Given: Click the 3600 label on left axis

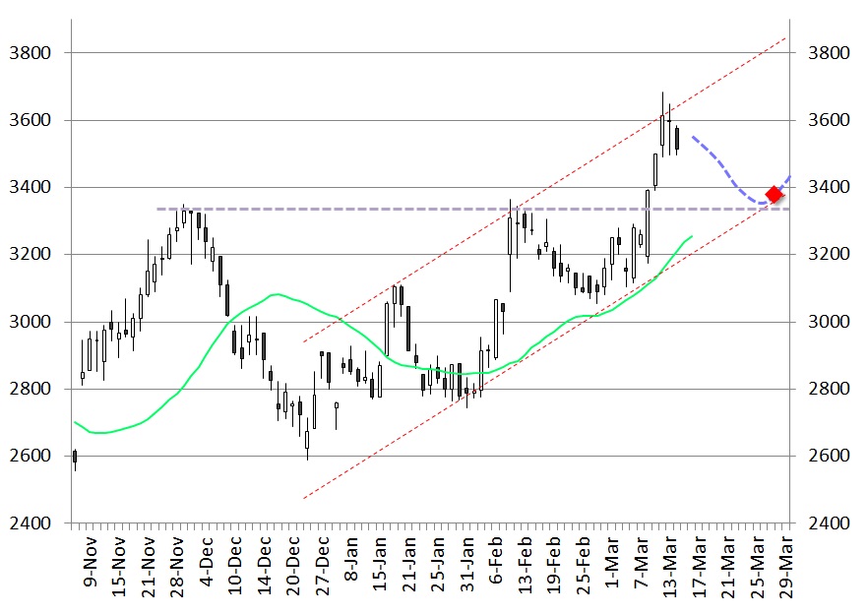Looking at the screenshot, I should click(x=30, y=120).
